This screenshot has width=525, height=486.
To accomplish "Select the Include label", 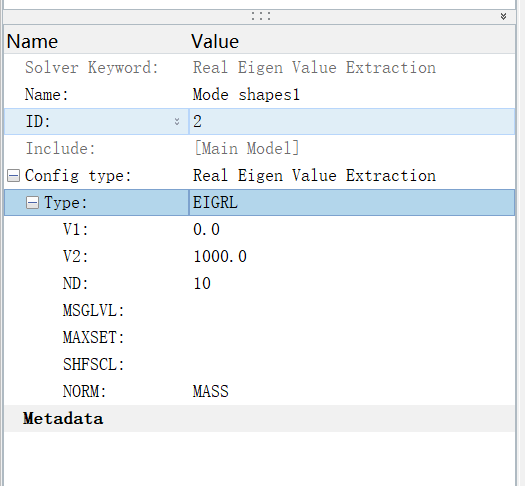I will point(61,149).
